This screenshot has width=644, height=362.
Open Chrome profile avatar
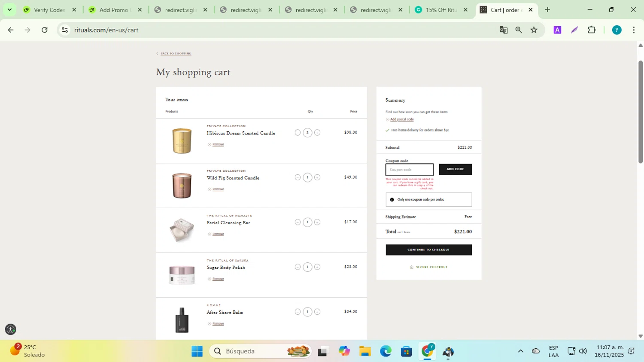coord(617,30)
